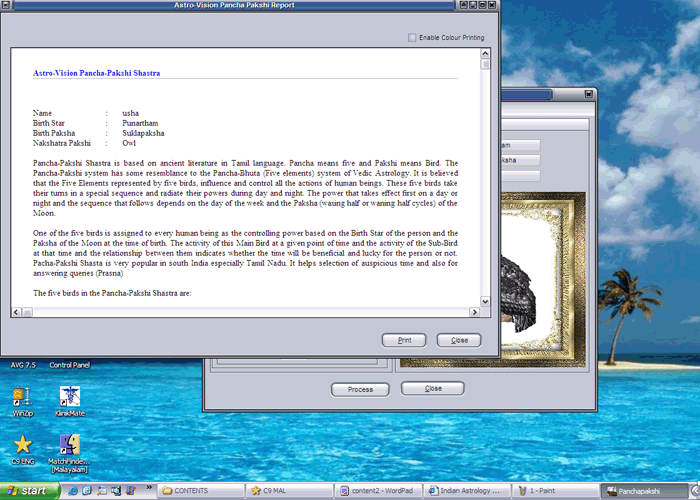The image size is (700, 500).
Task: Open the KlinikMate desktop icon
Action: [70, 402]
